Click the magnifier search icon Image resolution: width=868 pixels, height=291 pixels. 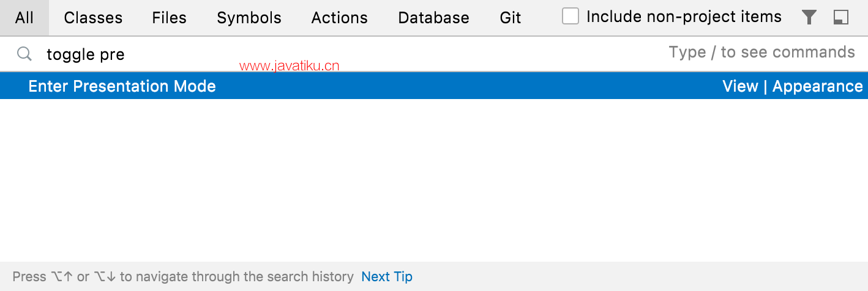(x=24, y=54)
